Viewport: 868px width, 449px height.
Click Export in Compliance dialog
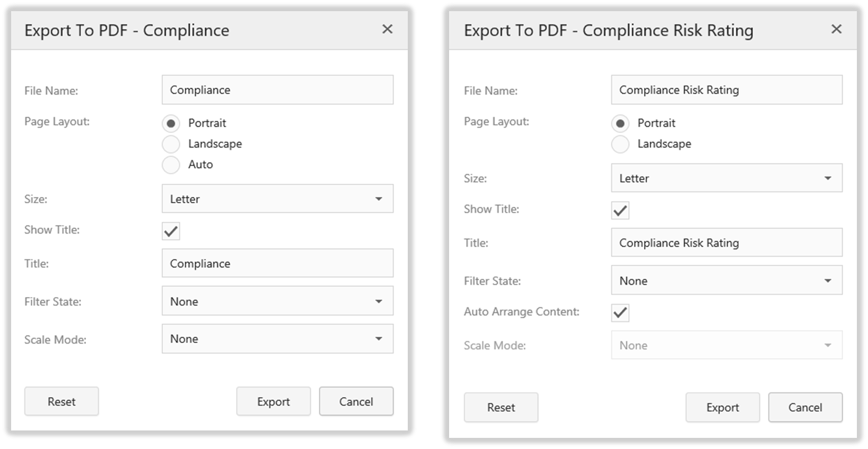273,401
